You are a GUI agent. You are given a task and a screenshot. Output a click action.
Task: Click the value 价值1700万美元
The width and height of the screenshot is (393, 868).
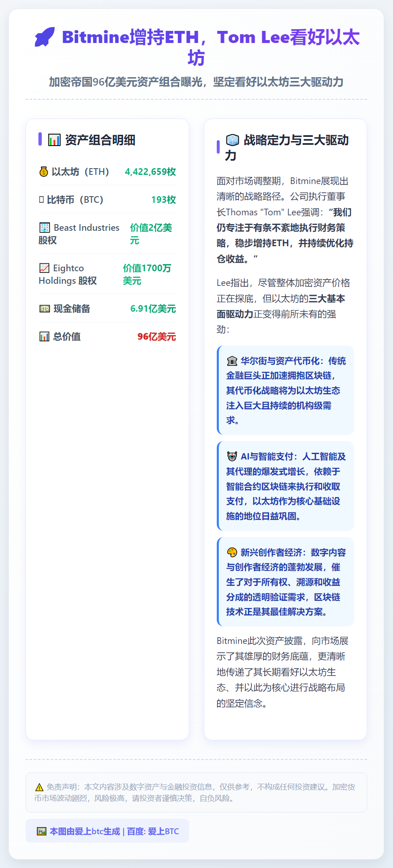(147, 274)
